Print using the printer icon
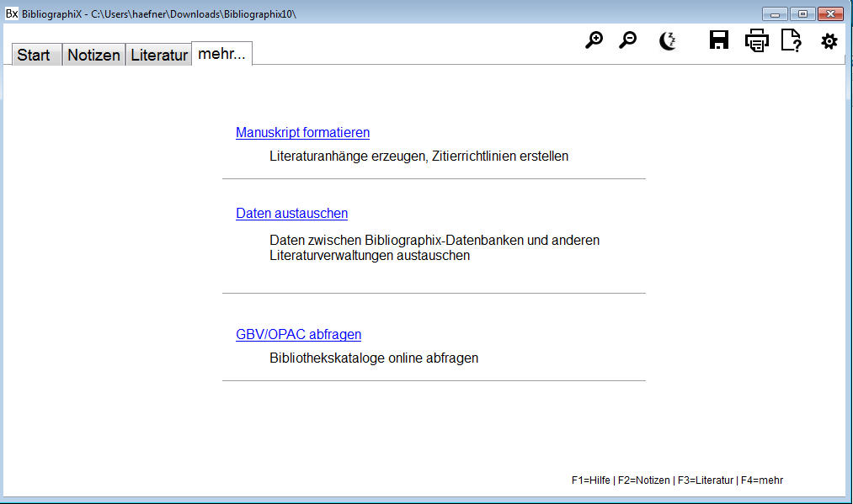Screen dimensions: 853x504 pos(757,40)
